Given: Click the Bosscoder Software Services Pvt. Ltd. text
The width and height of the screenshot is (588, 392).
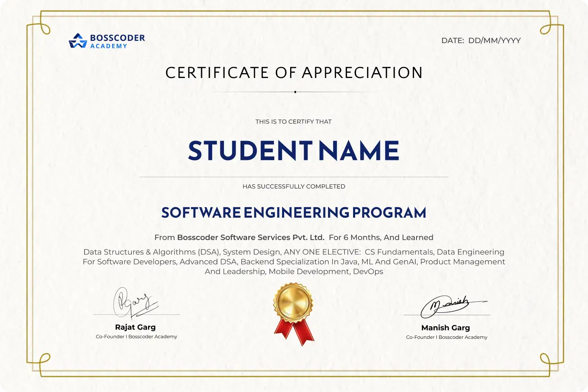Looking at the screenshot, I should pos(251,238).
